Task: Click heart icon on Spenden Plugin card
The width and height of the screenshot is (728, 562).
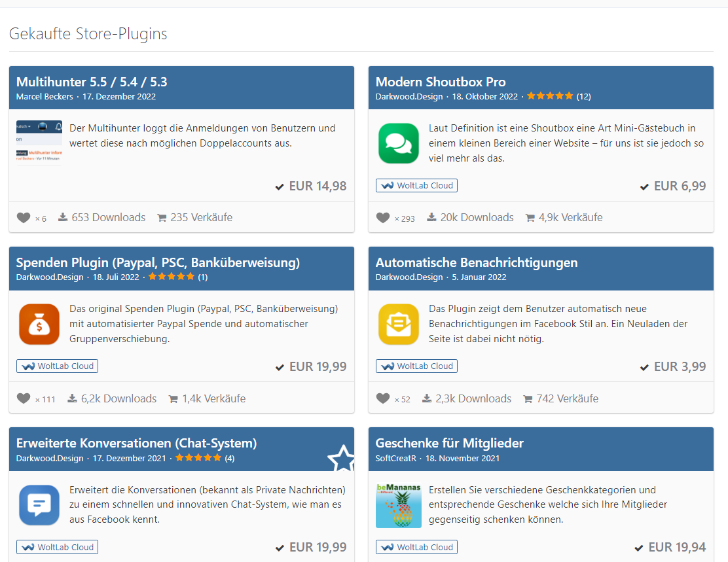Action: 24,398
